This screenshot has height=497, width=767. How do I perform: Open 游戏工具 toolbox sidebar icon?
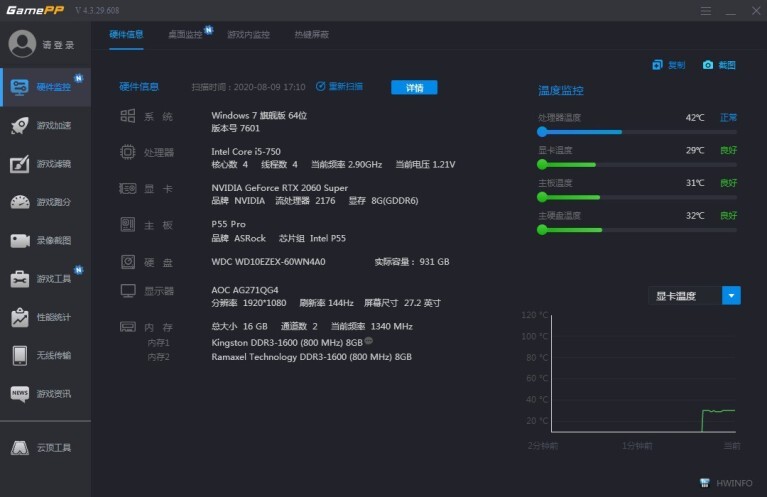pos(20,279)
